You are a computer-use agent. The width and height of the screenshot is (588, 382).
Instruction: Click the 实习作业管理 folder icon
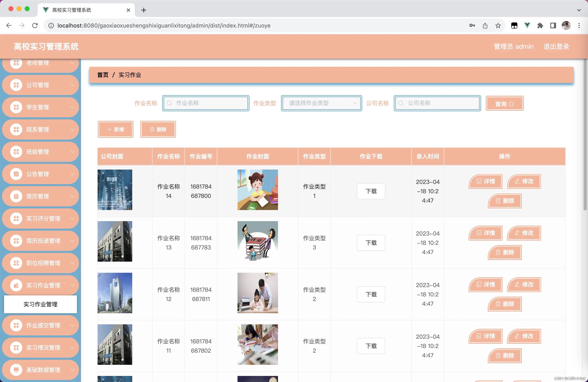point(16,285)
